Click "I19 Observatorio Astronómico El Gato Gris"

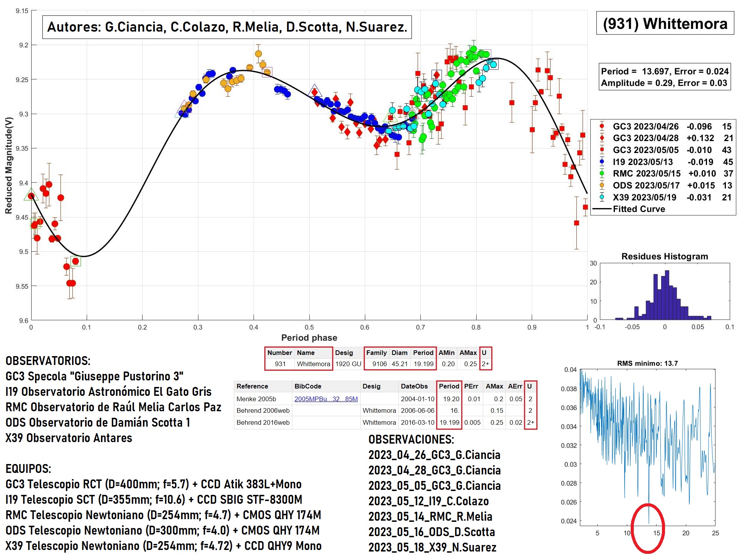[108, 392]
